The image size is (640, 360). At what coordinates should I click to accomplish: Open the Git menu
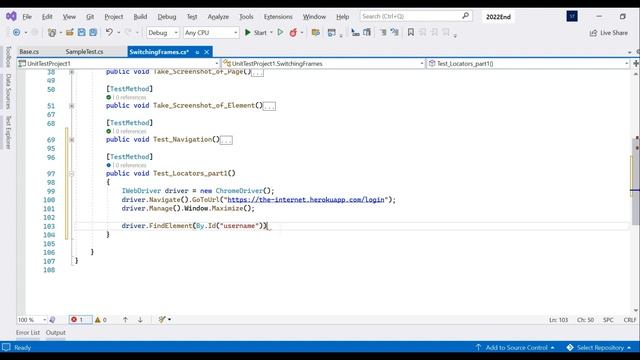pos(90,17)
